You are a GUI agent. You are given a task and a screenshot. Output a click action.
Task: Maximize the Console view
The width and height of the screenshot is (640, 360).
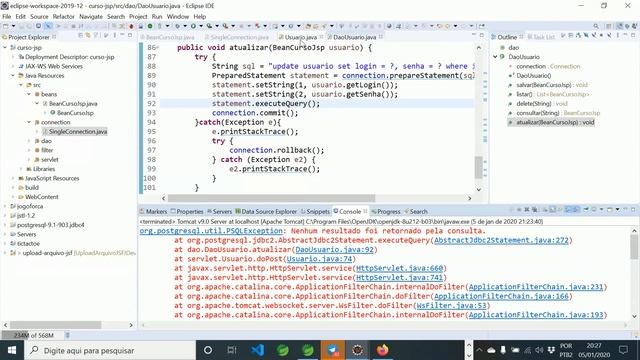click(633, 210)
